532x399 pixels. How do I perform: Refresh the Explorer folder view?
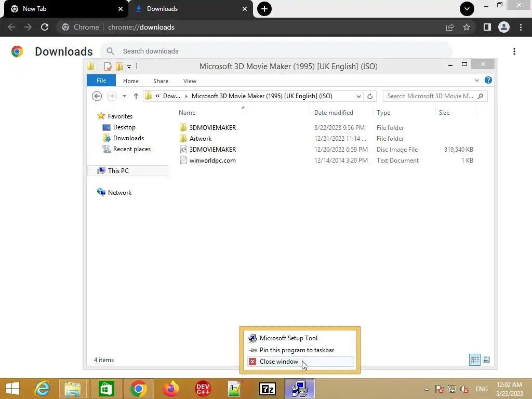coord(370,96)
